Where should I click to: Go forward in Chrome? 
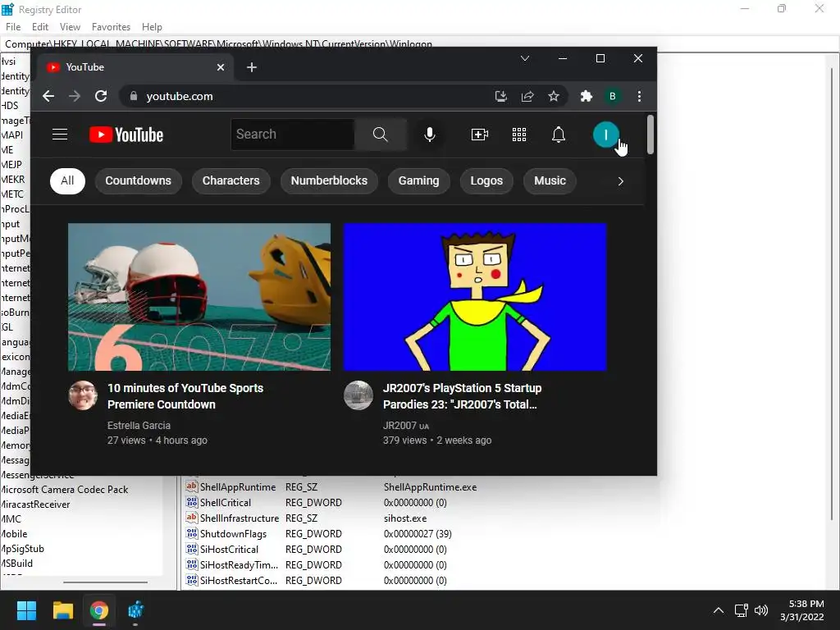pos(75,96)
